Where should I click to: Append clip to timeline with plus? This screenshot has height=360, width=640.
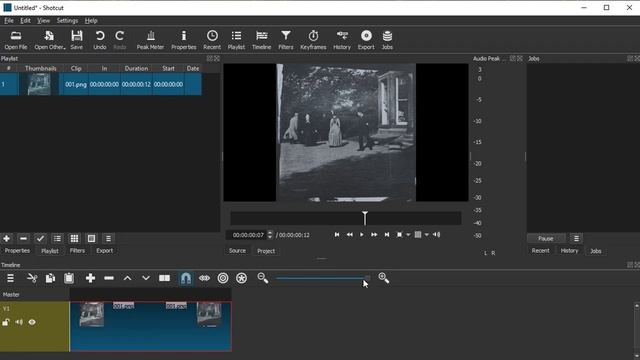[x=90, y=278]
